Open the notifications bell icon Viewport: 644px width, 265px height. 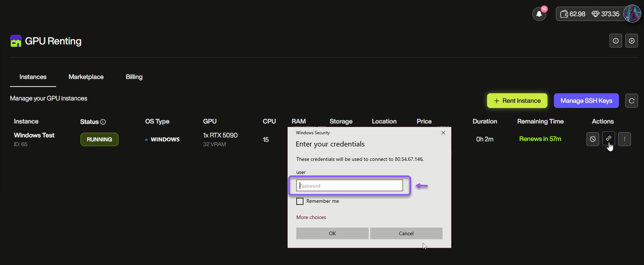[539, 14]
